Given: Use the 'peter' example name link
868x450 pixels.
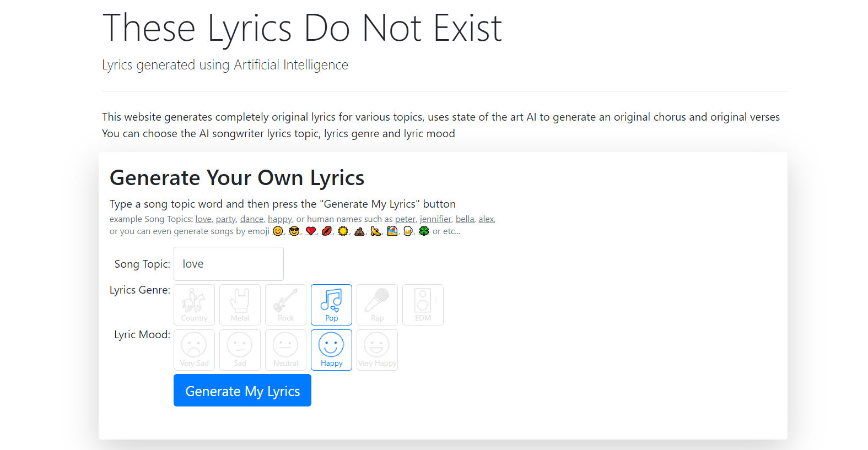Looking at the screenshot, I should 405,219.
